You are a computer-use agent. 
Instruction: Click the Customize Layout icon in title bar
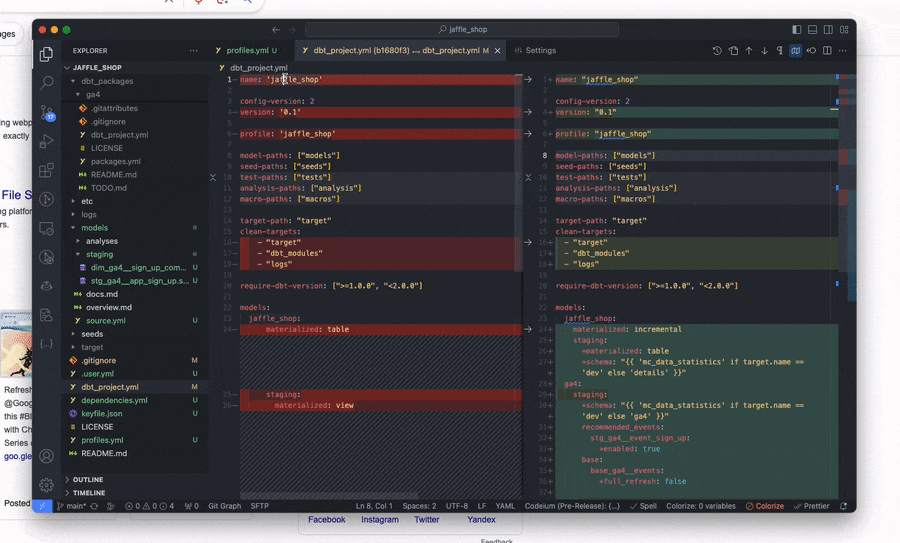[844, 29]
